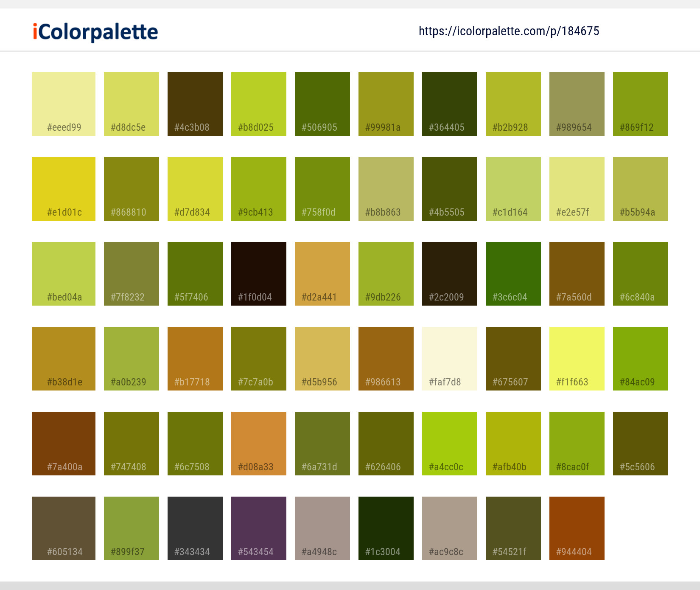Click the #e2e57f swatch
This screenshot has height=590, width=700.
point(577,189)
